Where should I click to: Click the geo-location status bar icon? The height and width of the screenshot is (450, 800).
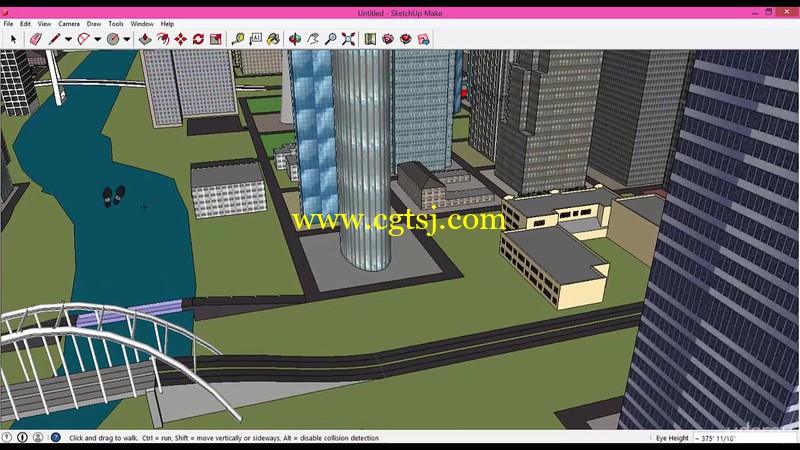7,437
